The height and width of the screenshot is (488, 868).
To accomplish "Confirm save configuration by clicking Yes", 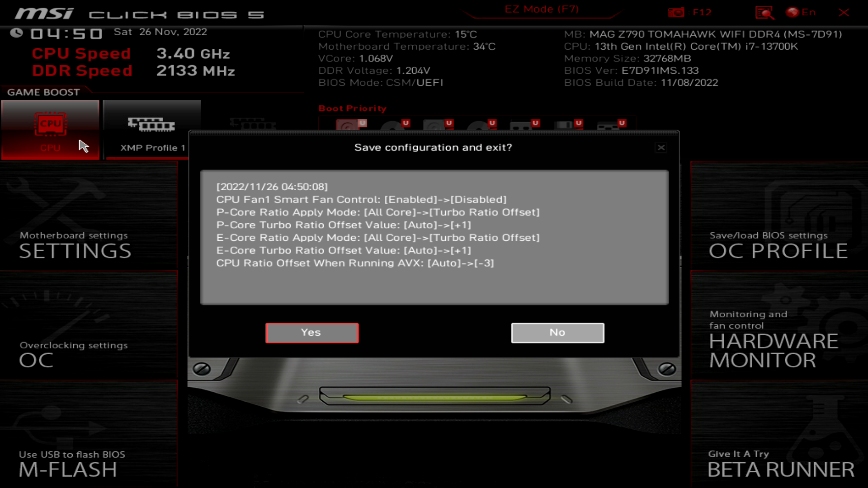I will (311, 333).
